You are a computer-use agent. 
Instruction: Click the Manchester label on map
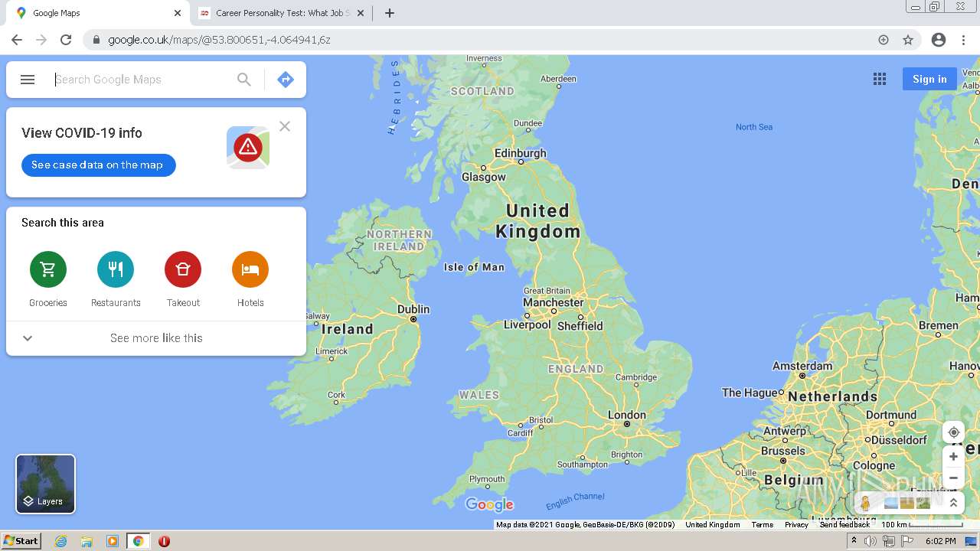pyautogui.click(x=554, y=302)
